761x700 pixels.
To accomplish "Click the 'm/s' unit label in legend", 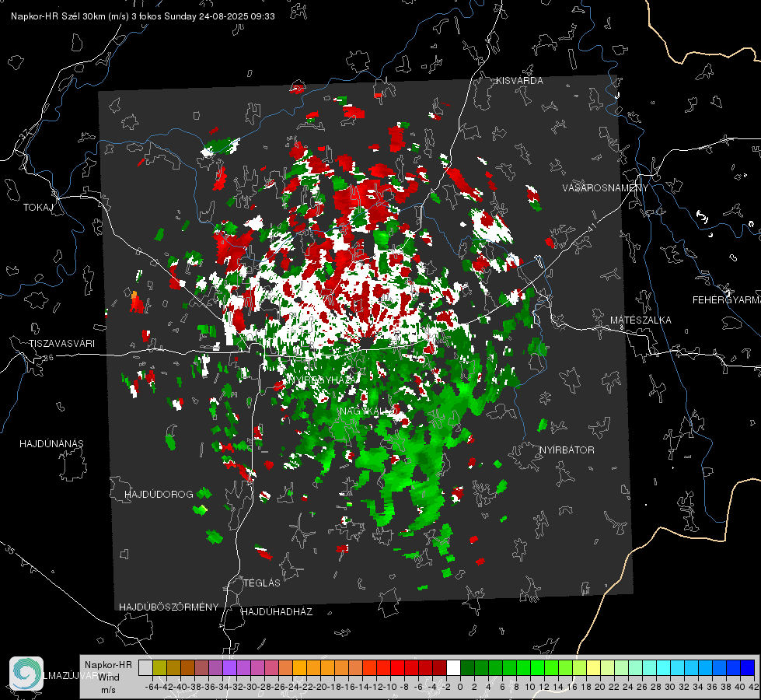I will click(108, 689).
